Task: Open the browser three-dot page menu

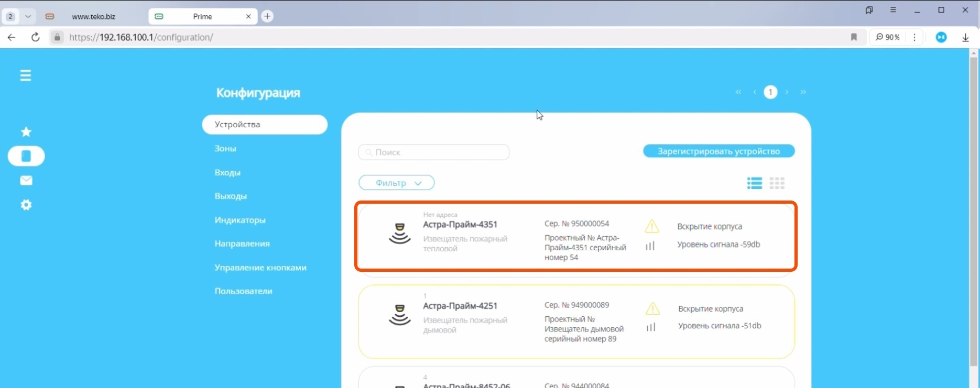Action: point(914,37)
